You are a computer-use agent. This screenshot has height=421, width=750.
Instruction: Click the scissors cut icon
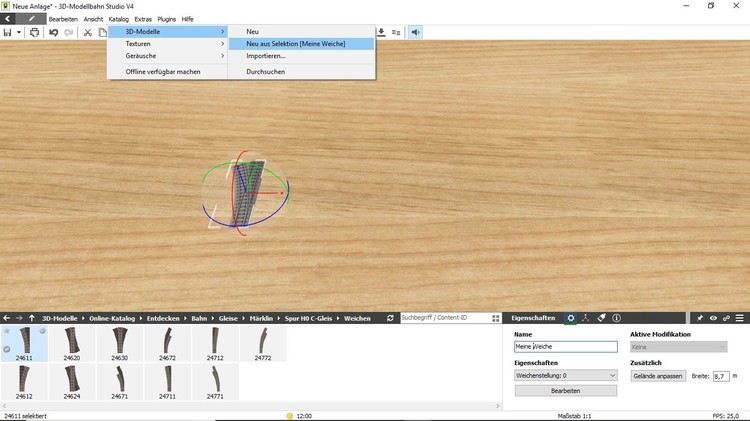click(x=87, y=32)
